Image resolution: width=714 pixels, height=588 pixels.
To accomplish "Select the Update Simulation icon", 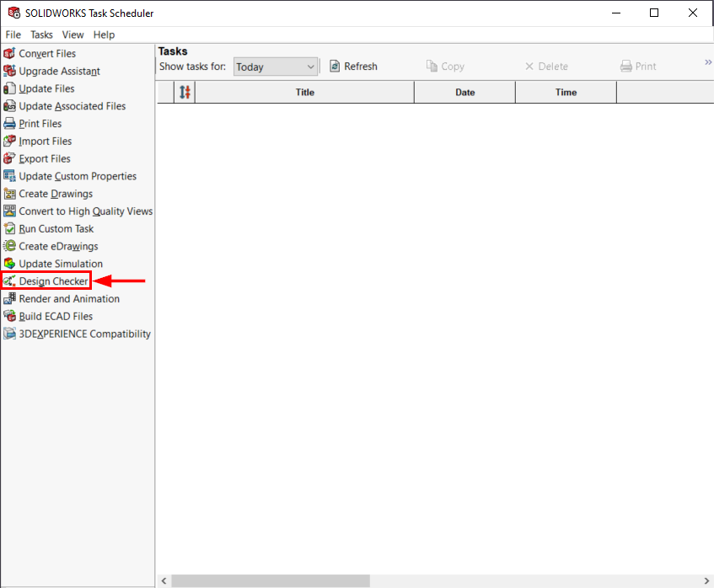I will [9, 265].
